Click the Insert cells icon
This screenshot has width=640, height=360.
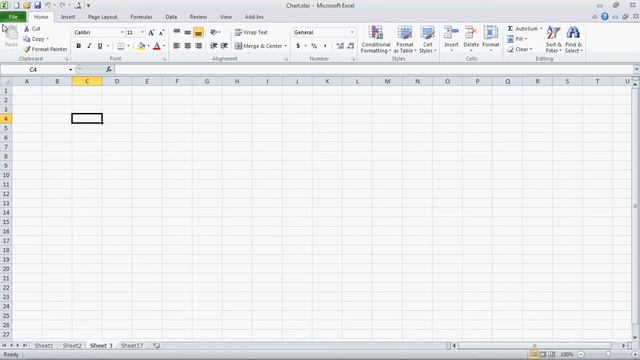coord(451,33)
